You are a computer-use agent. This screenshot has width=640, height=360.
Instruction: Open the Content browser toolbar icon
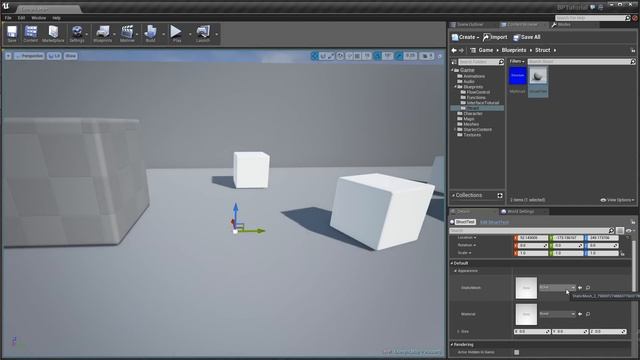31,33
